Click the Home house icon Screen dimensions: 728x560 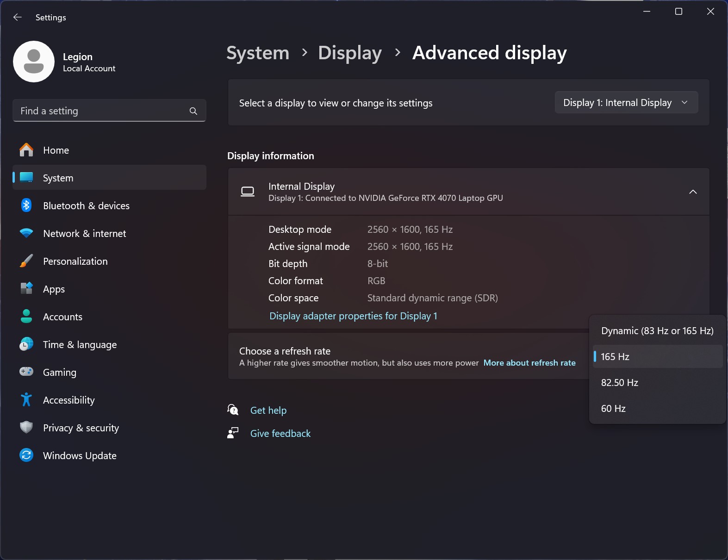coord(26,150)
